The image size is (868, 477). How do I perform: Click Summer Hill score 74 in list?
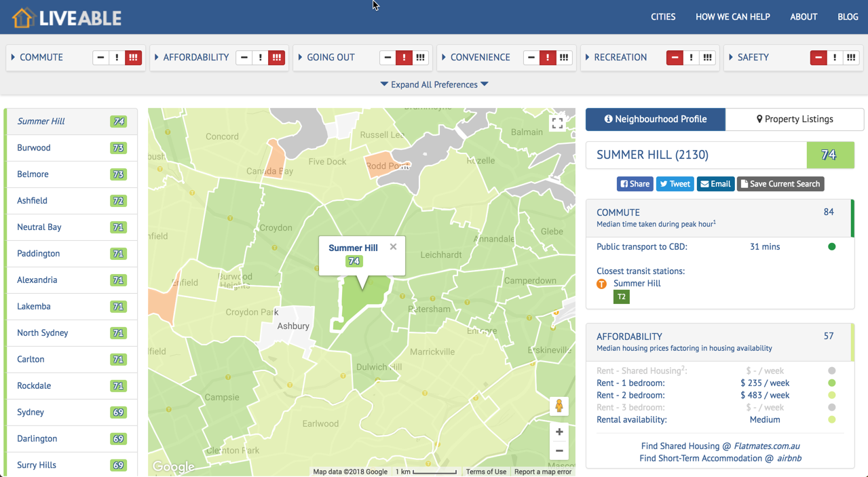[x=119, y=121]
